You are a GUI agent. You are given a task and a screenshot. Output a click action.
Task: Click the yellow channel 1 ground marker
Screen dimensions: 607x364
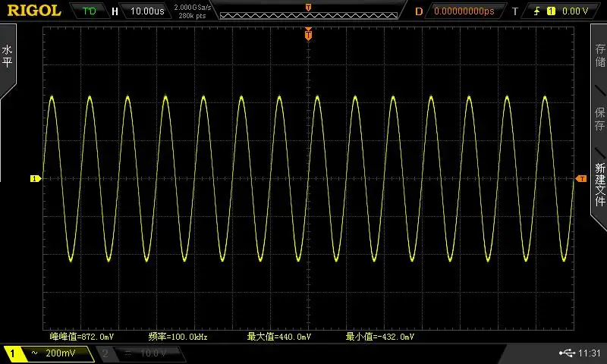[36, 178]
